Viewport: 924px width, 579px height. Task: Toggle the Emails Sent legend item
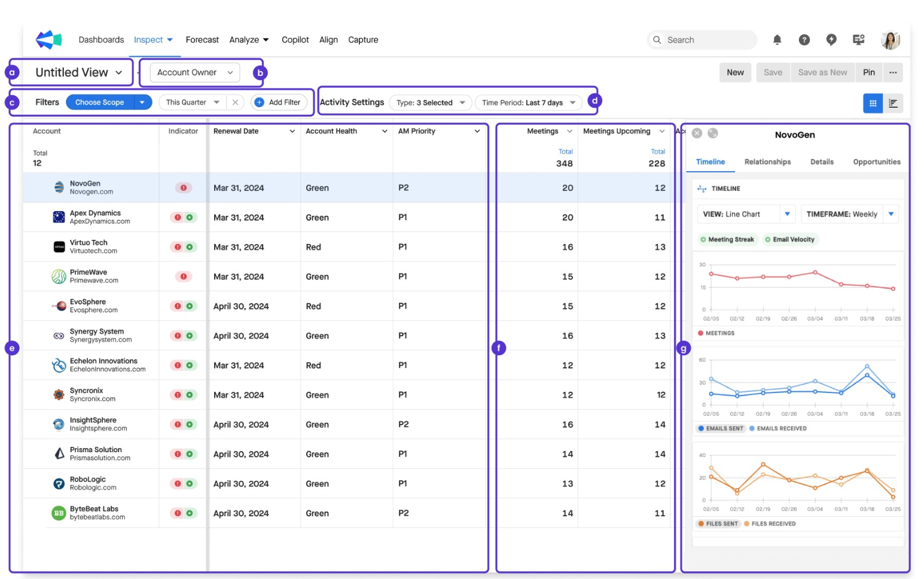[x=721, y=428]
